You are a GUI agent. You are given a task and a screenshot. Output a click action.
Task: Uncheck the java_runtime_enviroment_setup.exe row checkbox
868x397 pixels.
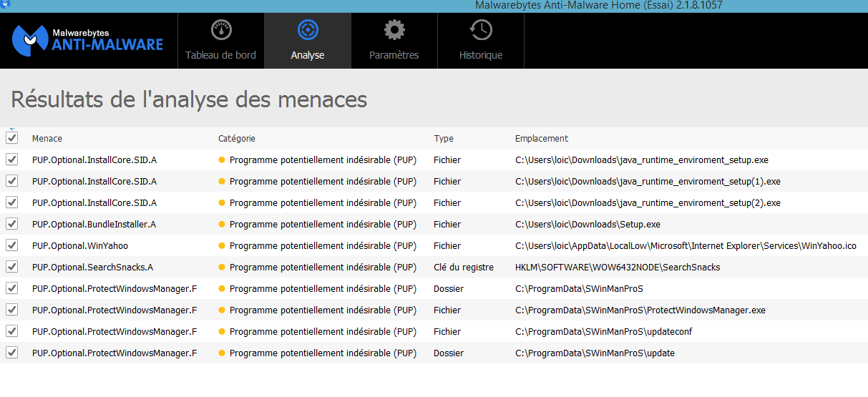point(12,160)
